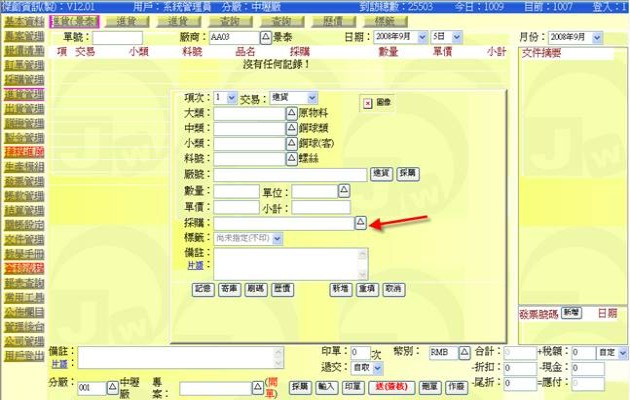
Task: Open the 標籤 dropdown in the form
Action: click(x=277, y=239)
